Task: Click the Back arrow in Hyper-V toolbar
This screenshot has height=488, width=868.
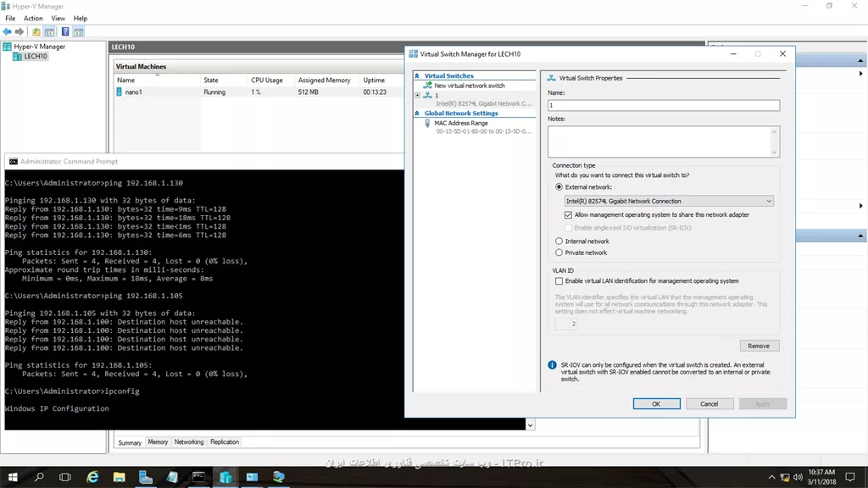Action: pos(7,31)
